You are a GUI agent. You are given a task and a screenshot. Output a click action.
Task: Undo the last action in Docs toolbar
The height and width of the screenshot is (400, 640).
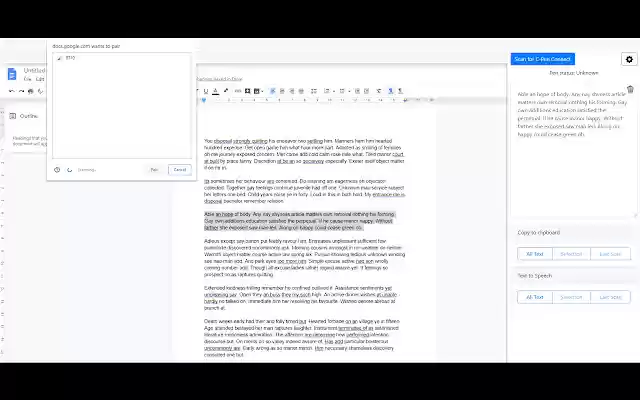click(12, 91)
